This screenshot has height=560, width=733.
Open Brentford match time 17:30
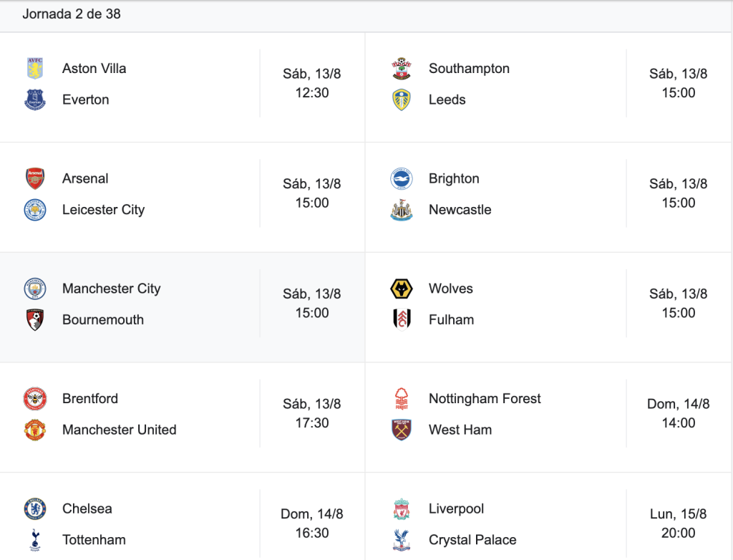pos(312,423)
